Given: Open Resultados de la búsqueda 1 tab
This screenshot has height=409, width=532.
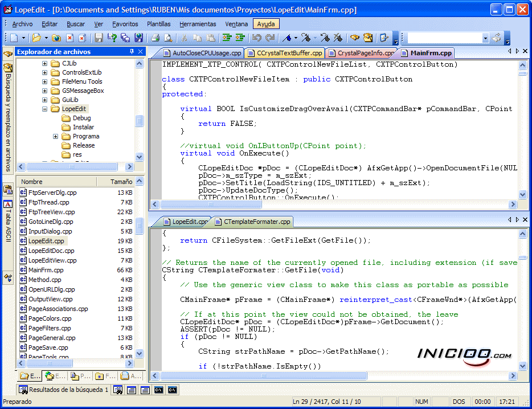Looking at the screenshot, I should [64, 390].
